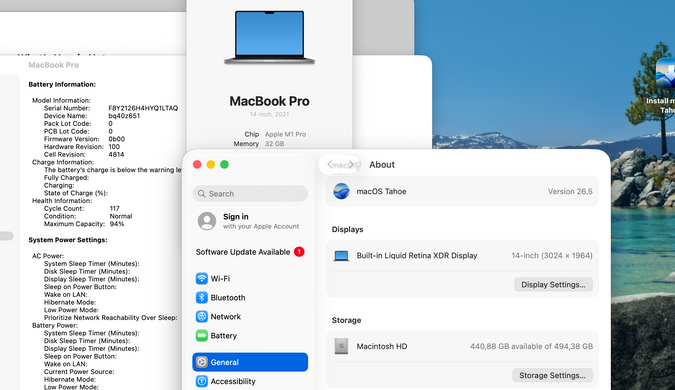
Task: Click the battery serial number F8Y2126H4HYQ1LTAQ
Action: [143, 108]
